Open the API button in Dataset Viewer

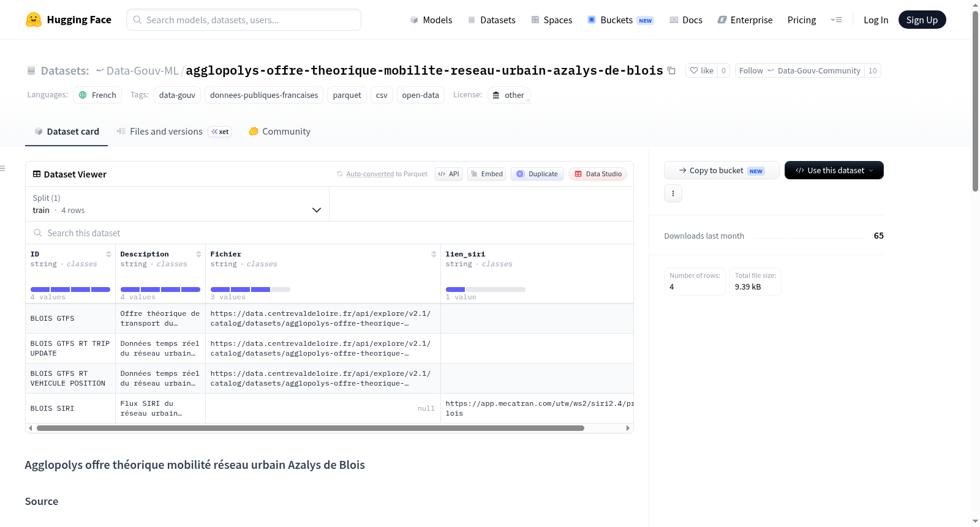tap(448, 174)
